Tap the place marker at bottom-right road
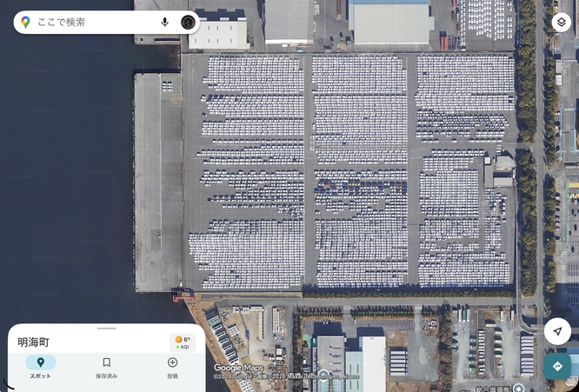This screenshot has width=579, height=392. [518, 389]
